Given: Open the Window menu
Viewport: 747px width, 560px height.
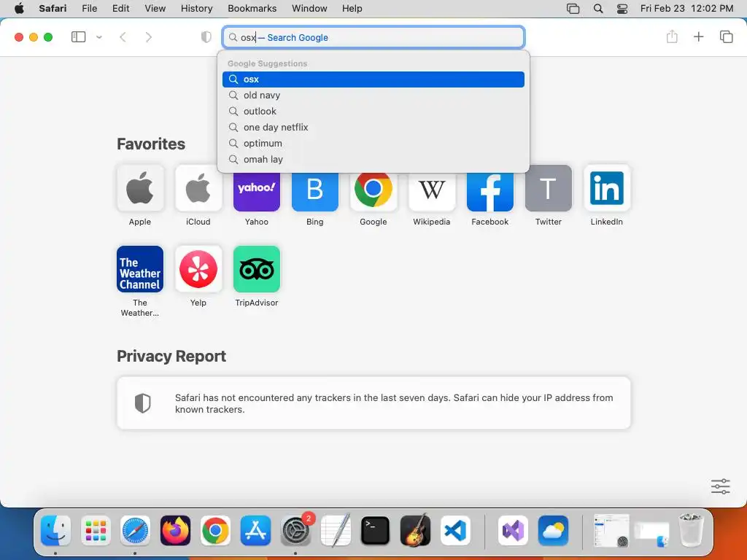Looking at the screenshot, I should pos(309,8).
